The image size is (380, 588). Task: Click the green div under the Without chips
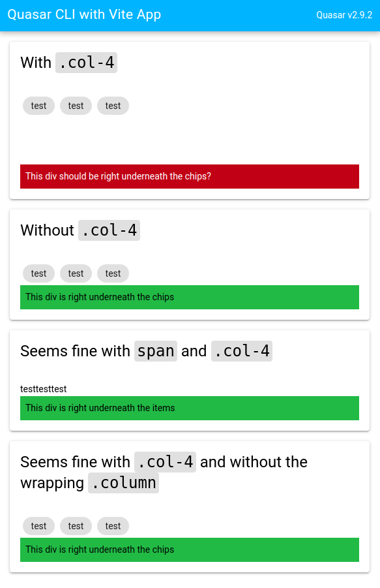[189, 297]
